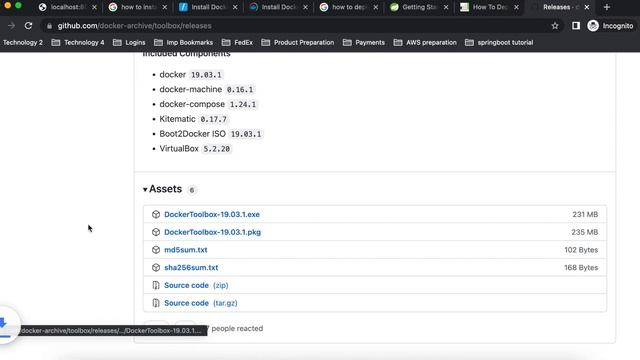Click the file icon beside Source code (tar.gz)
640x360 pixels.
pos(156,303)
